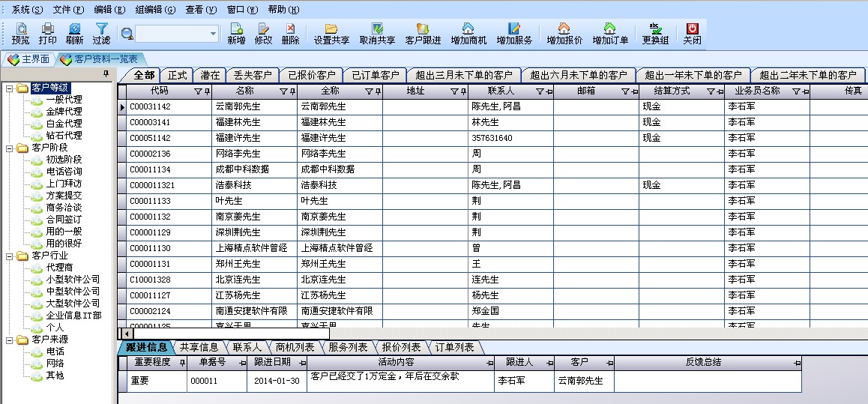
Task: Click cell 浩泰科技 in 名称 column
Action: pos(254,185)
